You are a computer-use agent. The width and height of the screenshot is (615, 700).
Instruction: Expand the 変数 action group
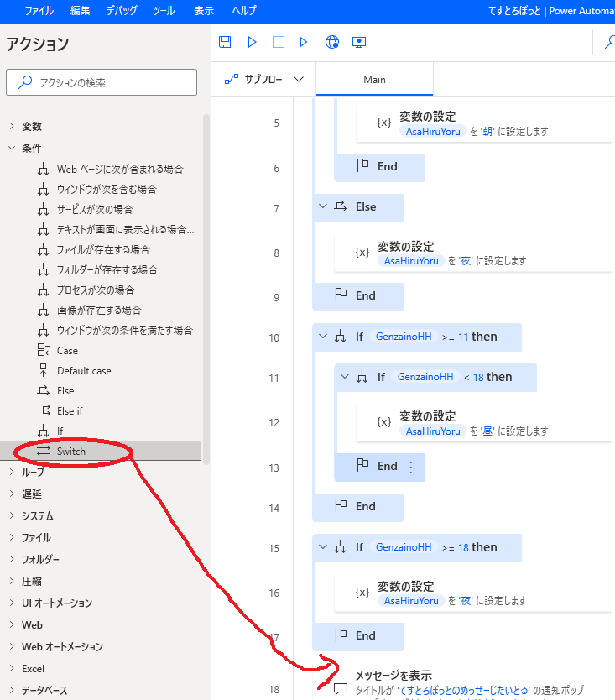click(x=12, y=127)
